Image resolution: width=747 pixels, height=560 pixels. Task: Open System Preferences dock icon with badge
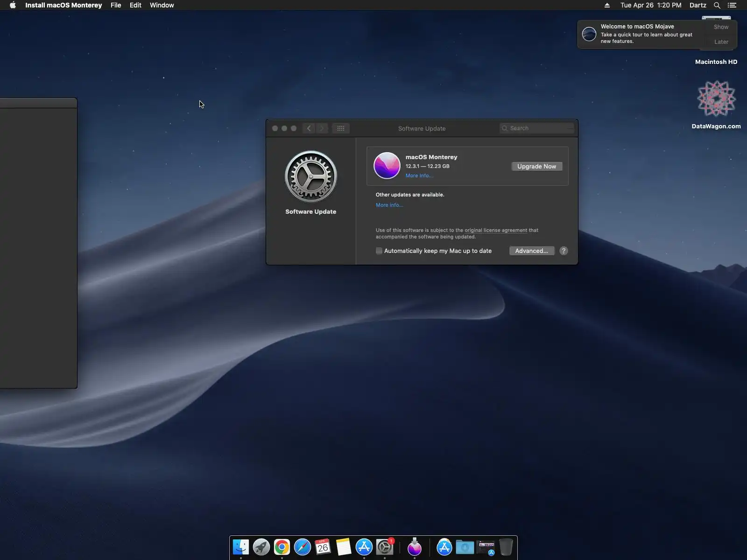pyautogui.click(x=385, y=547)
